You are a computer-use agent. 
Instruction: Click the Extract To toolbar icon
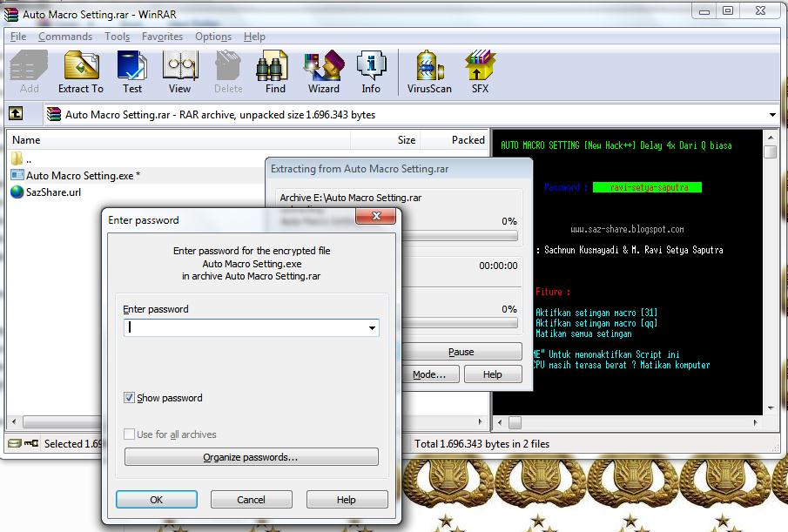point(81,71)
